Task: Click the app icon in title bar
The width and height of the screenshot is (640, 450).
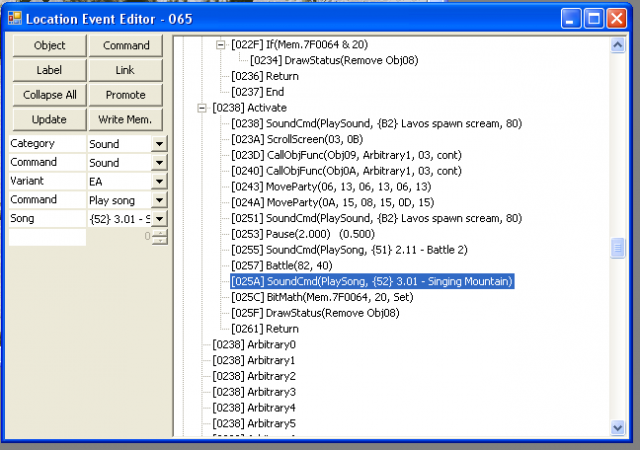Action: point(14,18)
